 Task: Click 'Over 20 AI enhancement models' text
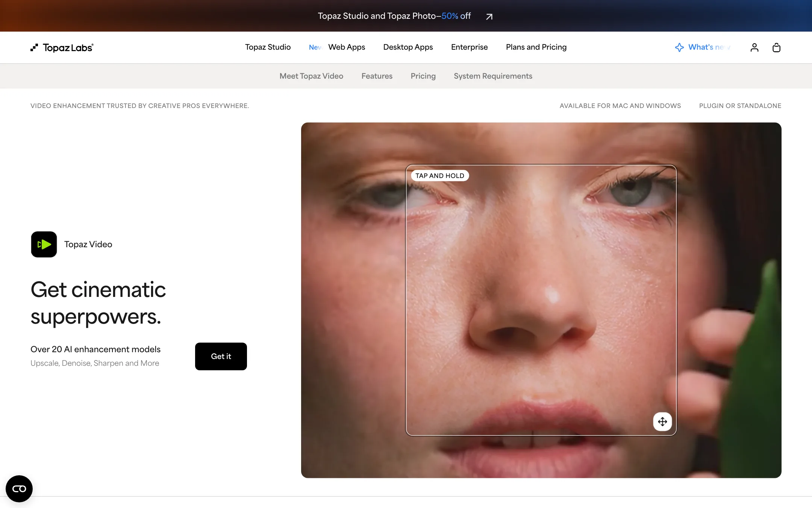coord(95,349)
